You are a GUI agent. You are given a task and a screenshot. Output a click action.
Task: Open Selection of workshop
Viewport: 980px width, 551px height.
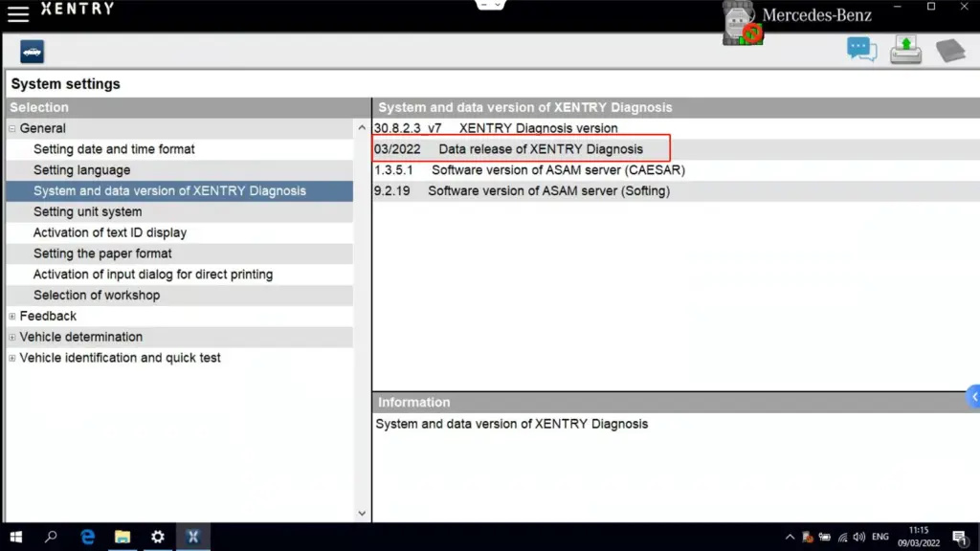179,295
